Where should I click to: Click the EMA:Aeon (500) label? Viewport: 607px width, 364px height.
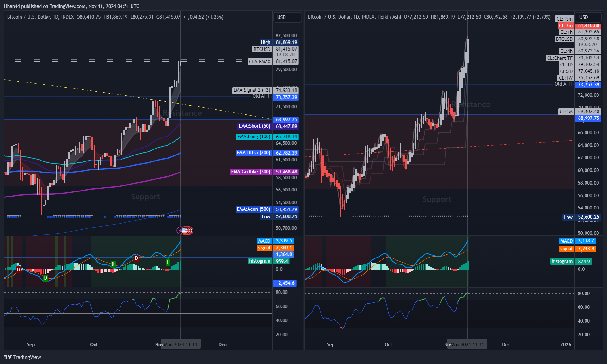(x=254, y=209)
